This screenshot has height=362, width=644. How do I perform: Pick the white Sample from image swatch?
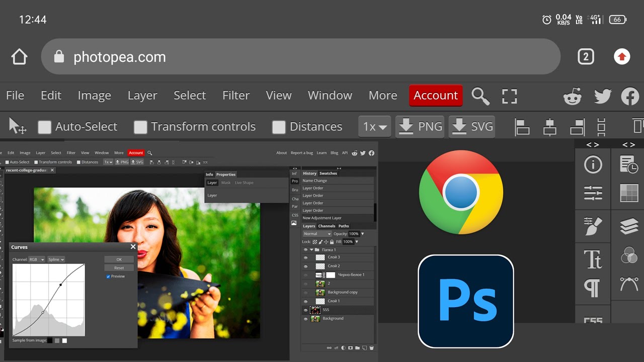64,340
